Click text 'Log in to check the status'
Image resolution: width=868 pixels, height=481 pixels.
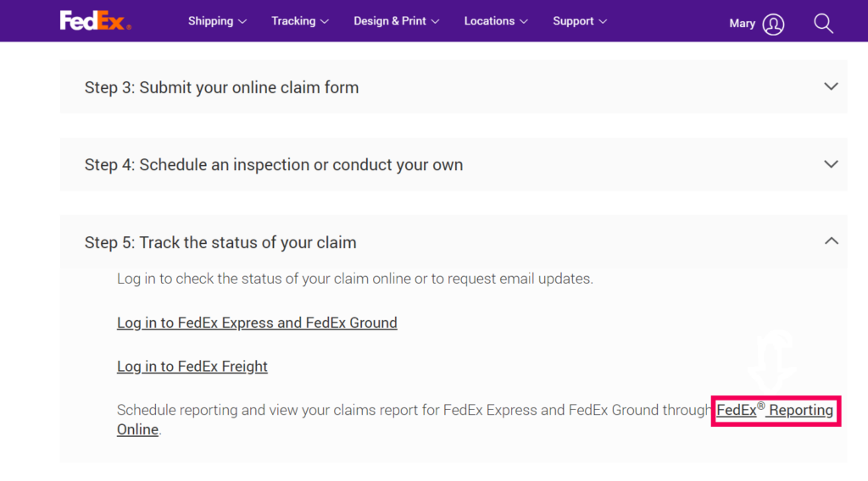point(355,279)
